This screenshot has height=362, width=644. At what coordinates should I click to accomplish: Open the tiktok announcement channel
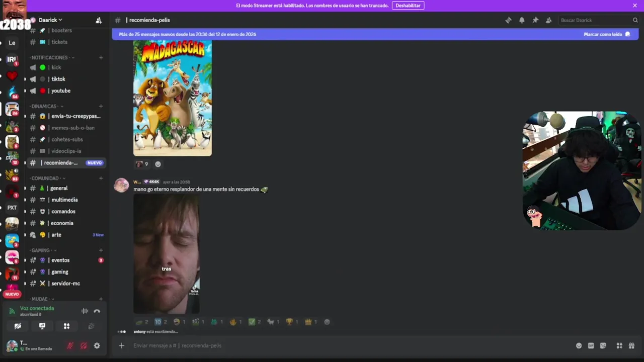(66, 79)
